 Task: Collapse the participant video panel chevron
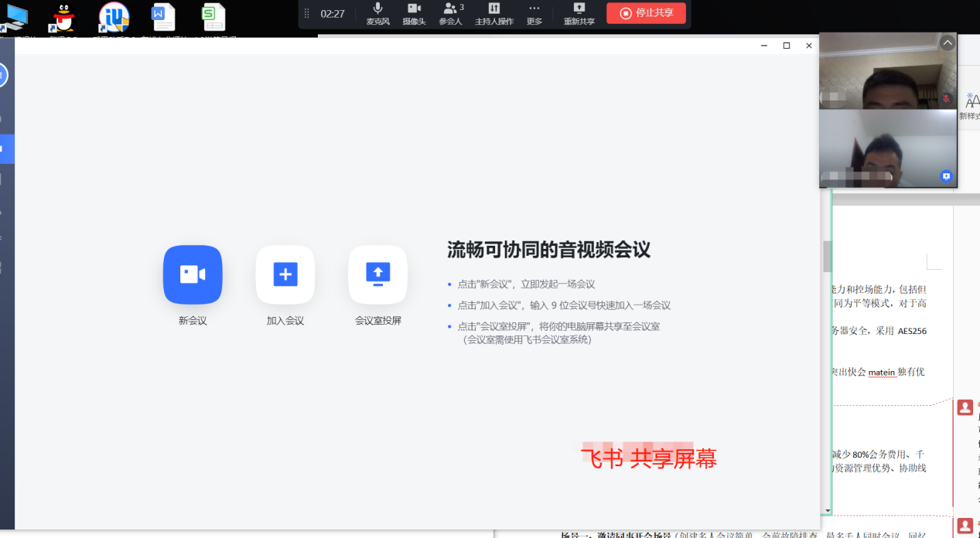coord(948,43)
